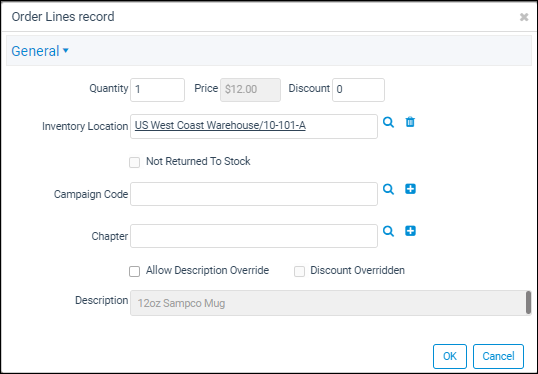
Task: Open Campaign Code search magnifier
Action: pos(388,189)
